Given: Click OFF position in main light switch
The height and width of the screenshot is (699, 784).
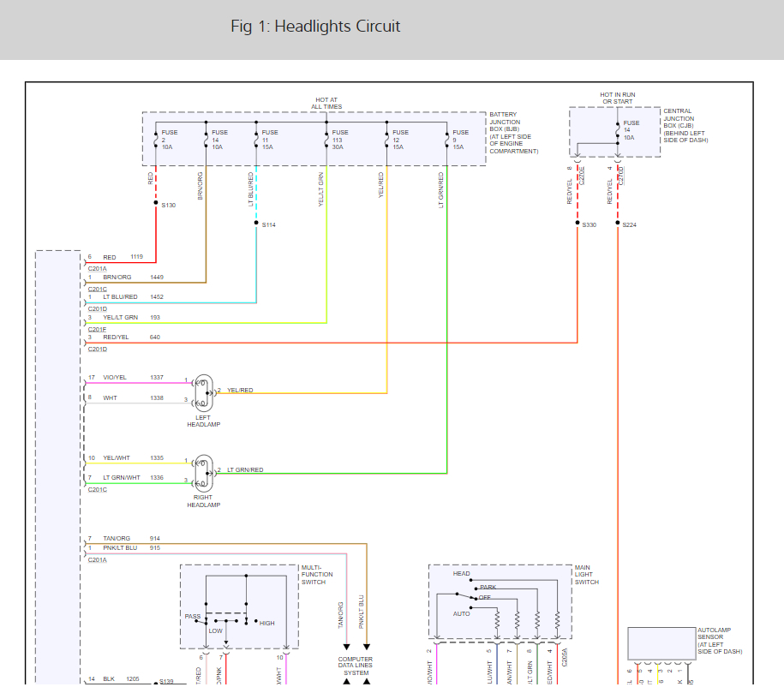Looking at the screenshot, I should point(484,598).
